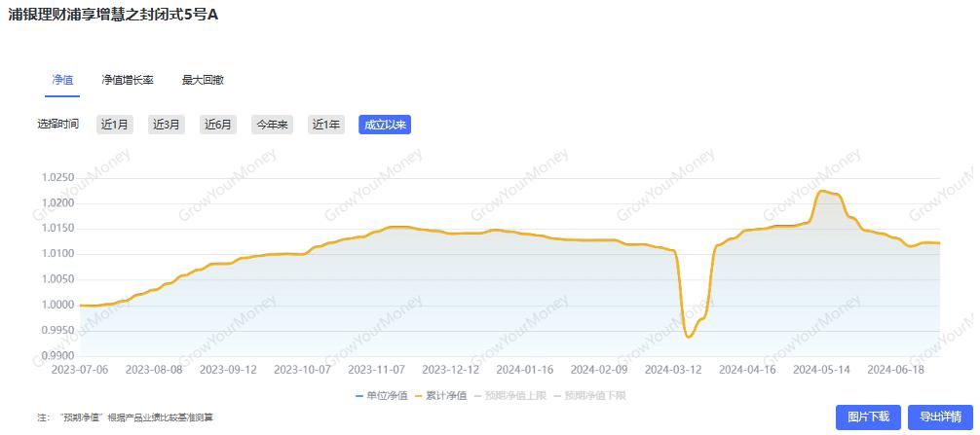Click the 1.0150 y-axis value

[x=58, y=229]
